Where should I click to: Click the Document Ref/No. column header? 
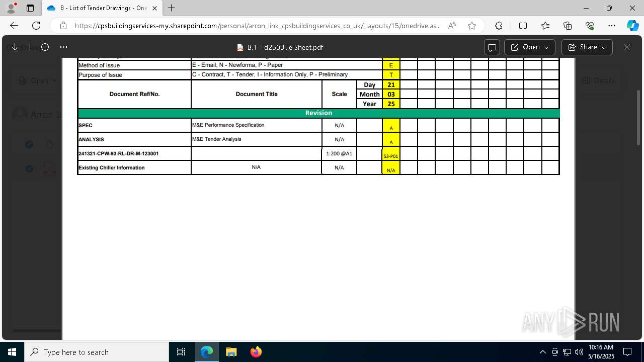pyautogui.click(x=134, y=94)
